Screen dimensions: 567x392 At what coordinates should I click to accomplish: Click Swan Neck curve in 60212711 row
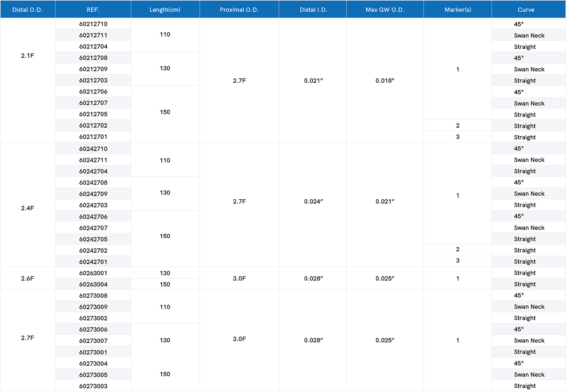coord(529,35)
